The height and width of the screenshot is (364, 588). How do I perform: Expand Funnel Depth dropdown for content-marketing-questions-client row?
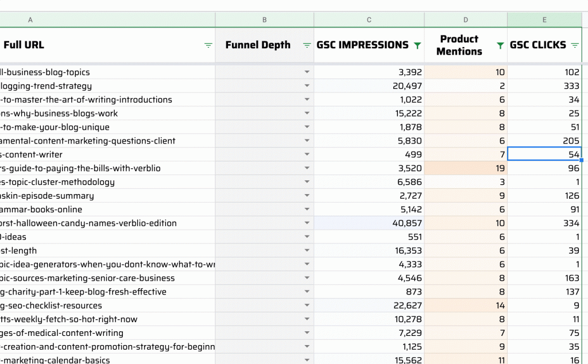(307, 141)
